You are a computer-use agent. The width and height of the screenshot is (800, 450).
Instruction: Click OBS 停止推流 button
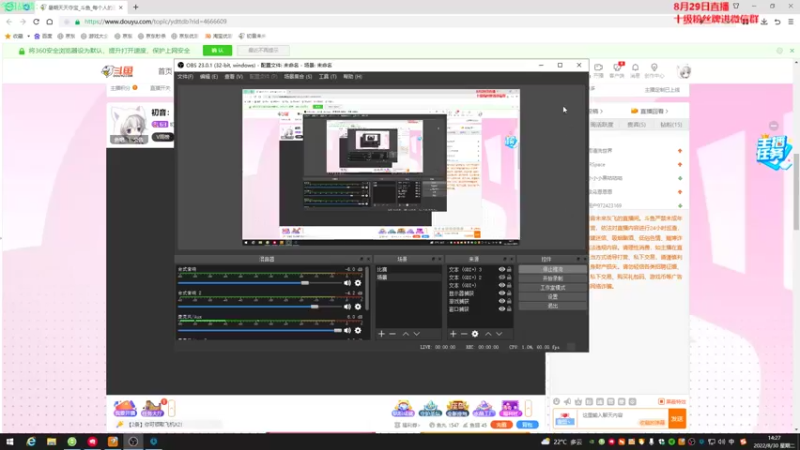click(x=553, y=269)
